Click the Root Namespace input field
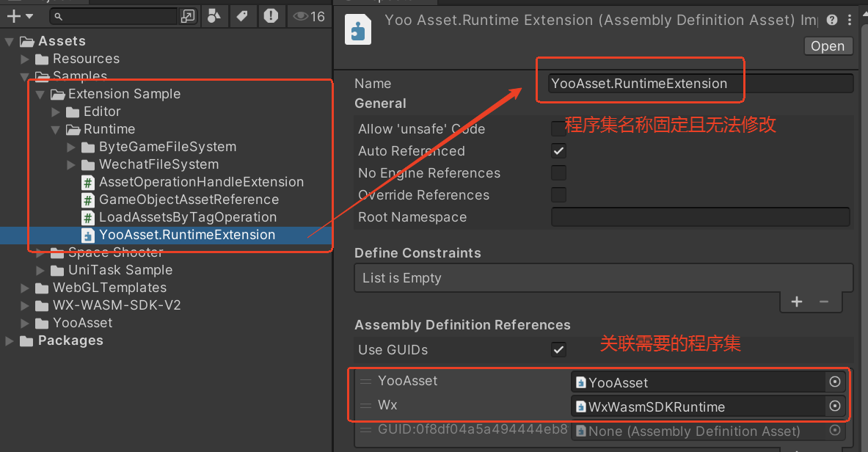 coord(700,216)
